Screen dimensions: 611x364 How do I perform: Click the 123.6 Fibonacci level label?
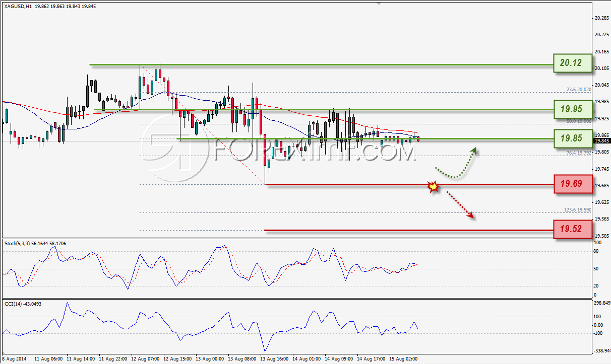[577, 209]
